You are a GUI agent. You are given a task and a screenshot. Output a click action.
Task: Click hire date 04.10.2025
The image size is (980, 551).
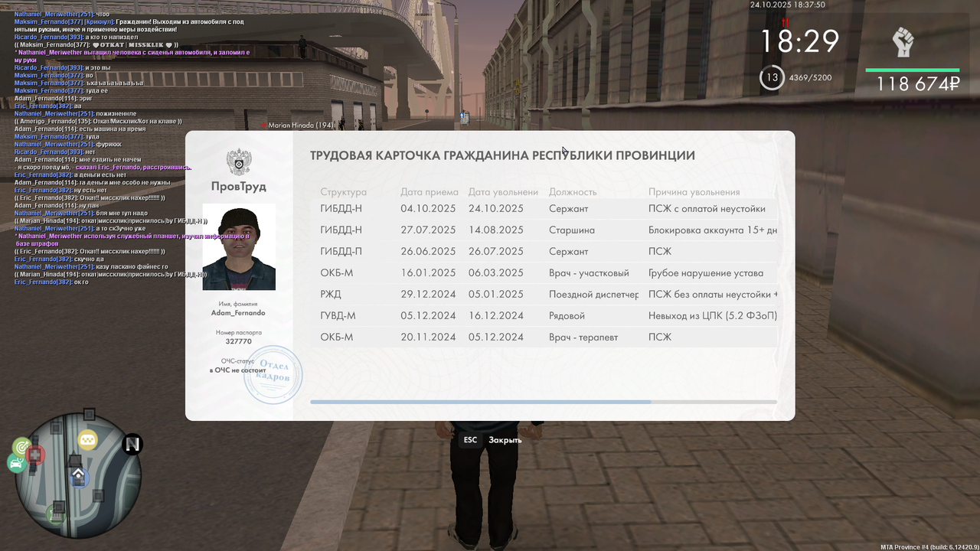428,208
